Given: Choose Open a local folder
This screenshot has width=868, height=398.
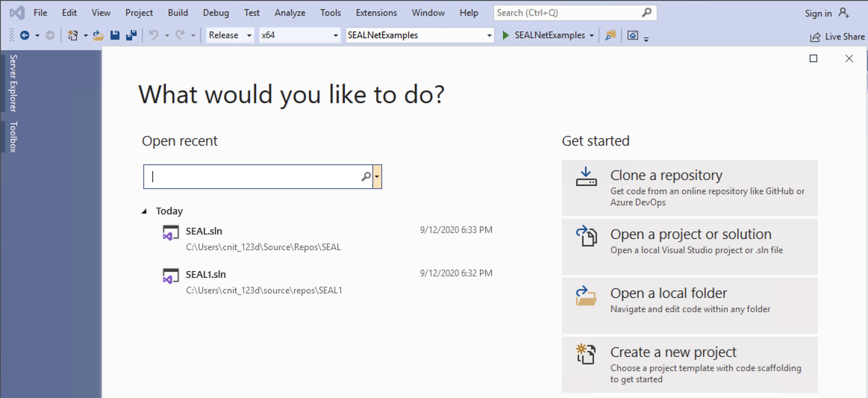Looking at the screenshot, I should coord(690,305).
